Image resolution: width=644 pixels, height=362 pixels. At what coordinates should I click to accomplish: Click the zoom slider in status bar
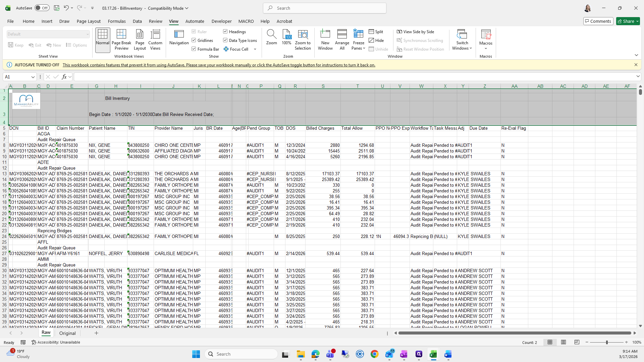click(606, 342)
